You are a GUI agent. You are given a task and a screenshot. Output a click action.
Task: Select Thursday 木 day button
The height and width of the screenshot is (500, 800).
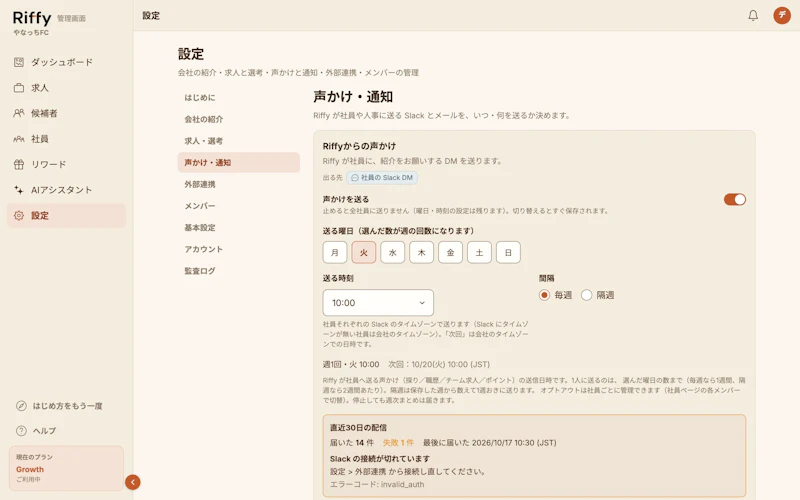coord(421,253)
